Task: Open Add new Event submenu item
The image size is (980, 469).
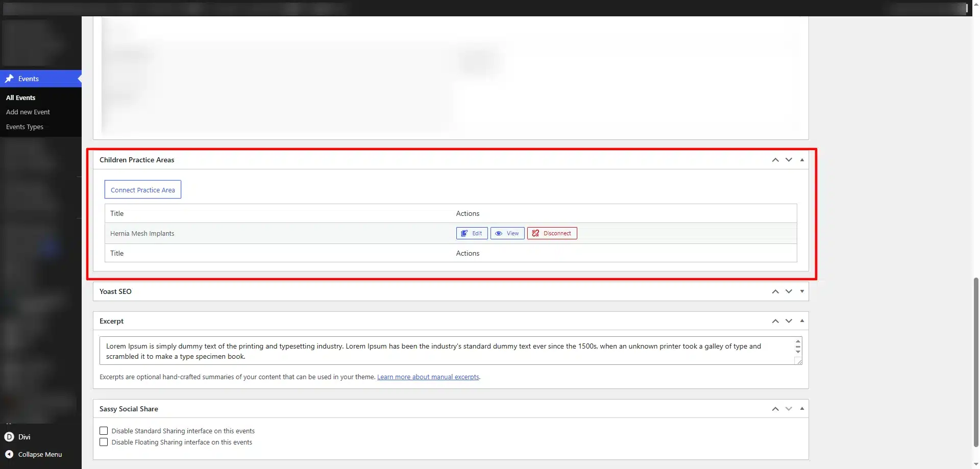Action: click(x=28, y=112)
